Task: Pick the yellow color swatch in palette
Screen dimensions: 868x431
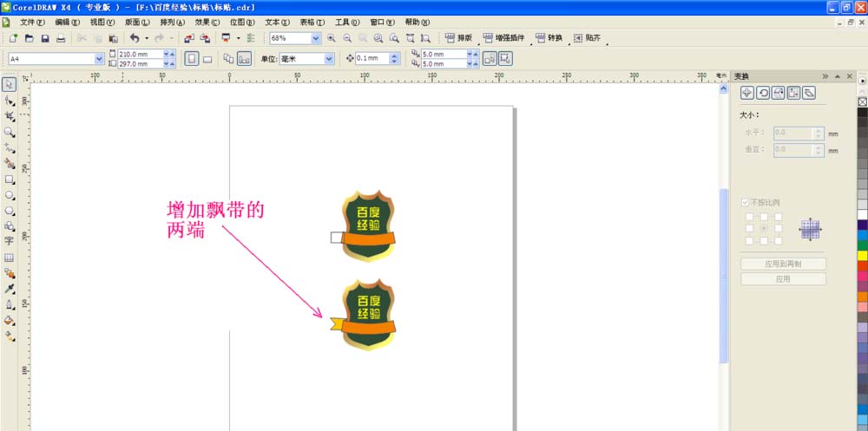Action: point(863,255)
